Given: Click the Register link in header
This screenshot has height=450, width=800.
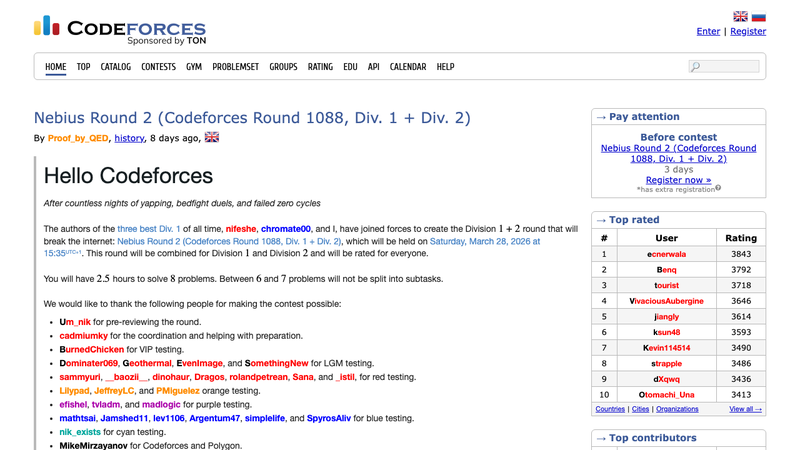Looking at the screenshot, I should coord(748,32).
